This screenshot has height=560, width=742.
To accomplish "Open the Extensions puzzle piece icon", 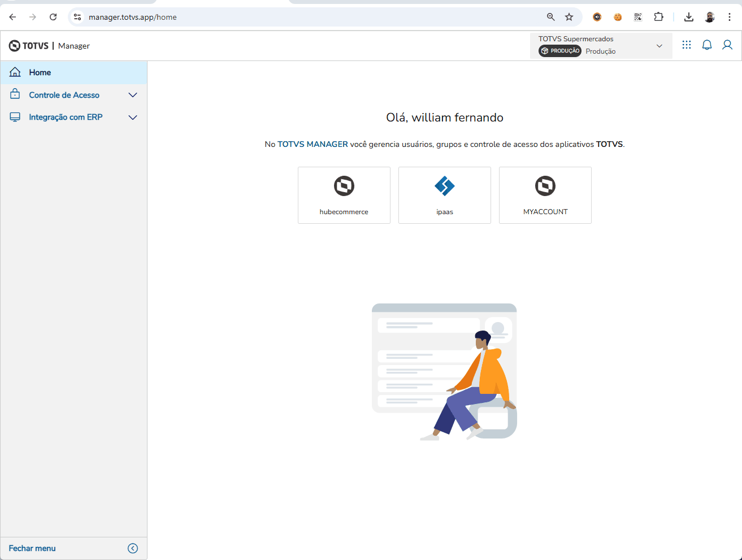I will pos(658,17).
